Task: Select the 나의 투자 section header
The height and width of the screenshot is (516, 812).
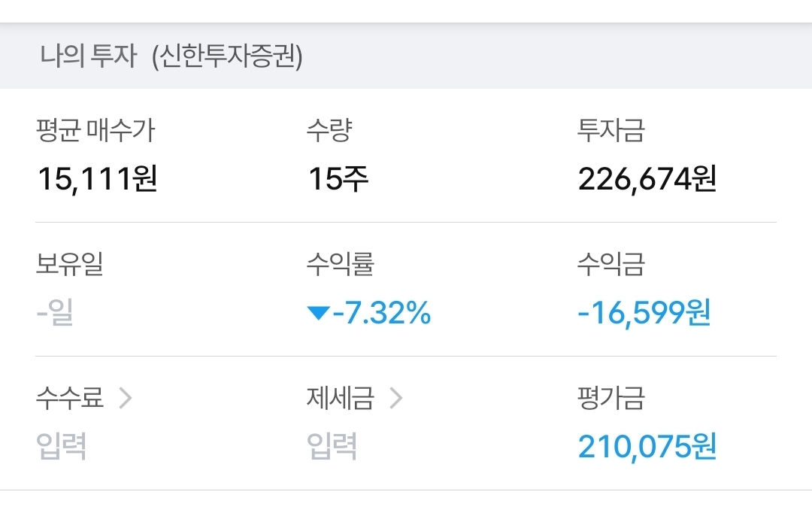Action: click(x=89, y=58)
